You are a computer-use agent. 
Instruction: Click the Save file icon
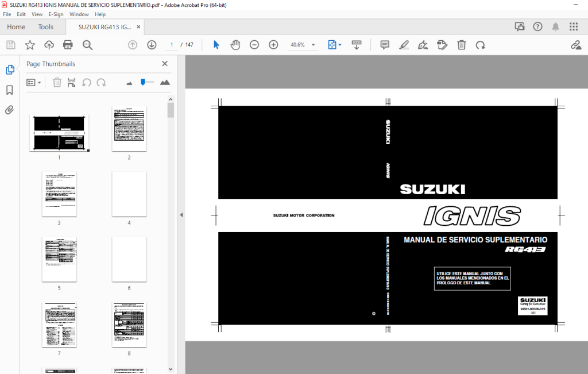[x=11, y=45]
